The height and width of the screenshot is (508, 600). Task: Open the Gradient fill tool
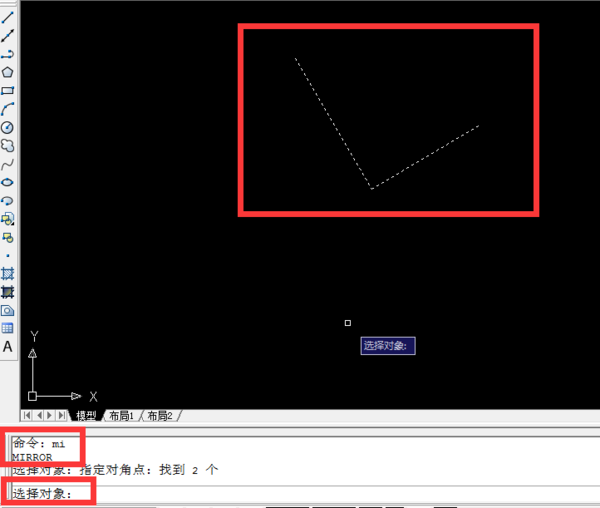(x=8, y=292)
